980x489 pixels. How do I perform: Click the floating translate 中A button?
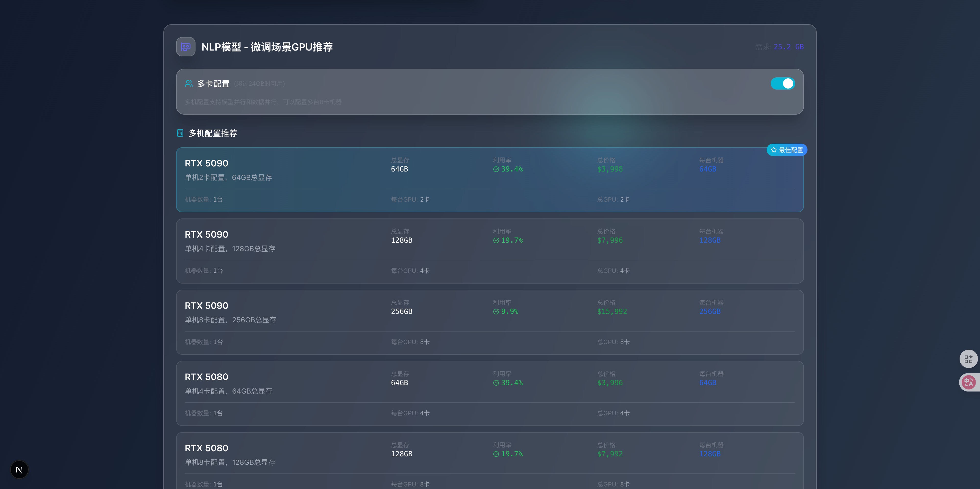[968, 382]
